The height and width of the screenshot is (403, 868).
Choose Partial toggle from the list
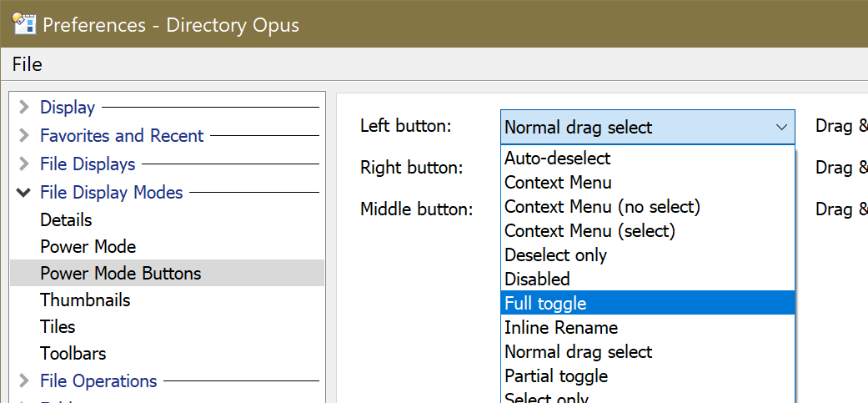pos(648,375)
